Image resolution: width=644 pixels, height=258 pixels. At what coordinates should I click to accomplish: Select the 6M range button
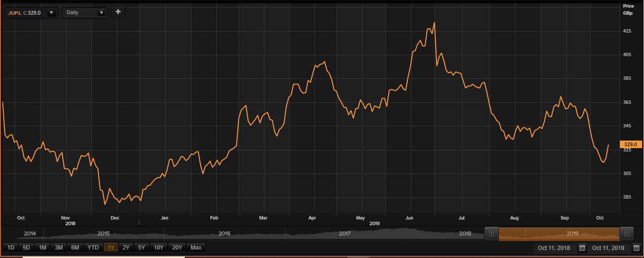click(75, 248)
